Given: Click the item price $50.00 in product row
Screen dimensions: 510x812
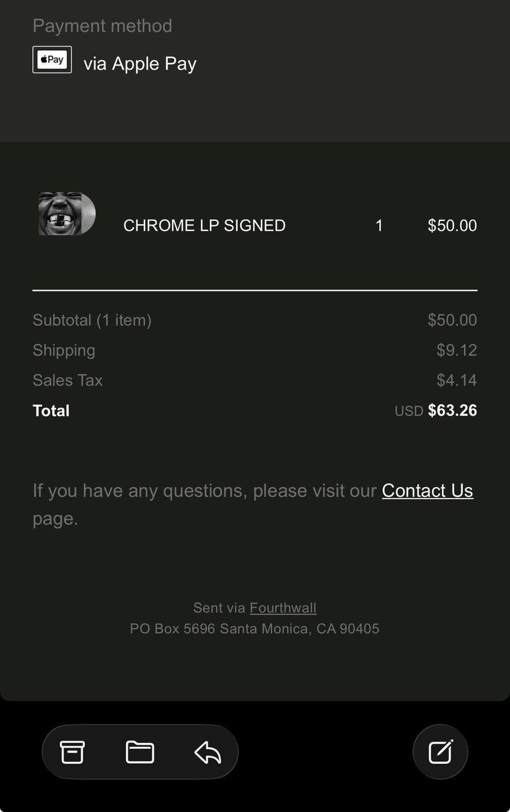Looking at the screenshot, I should pyautogui.click(x=452, y=225).
